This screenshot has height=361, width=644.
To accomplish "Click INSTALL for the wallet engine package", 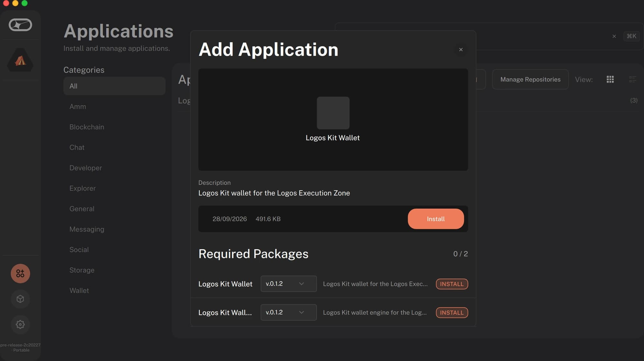I will click(x=452, y=313).
